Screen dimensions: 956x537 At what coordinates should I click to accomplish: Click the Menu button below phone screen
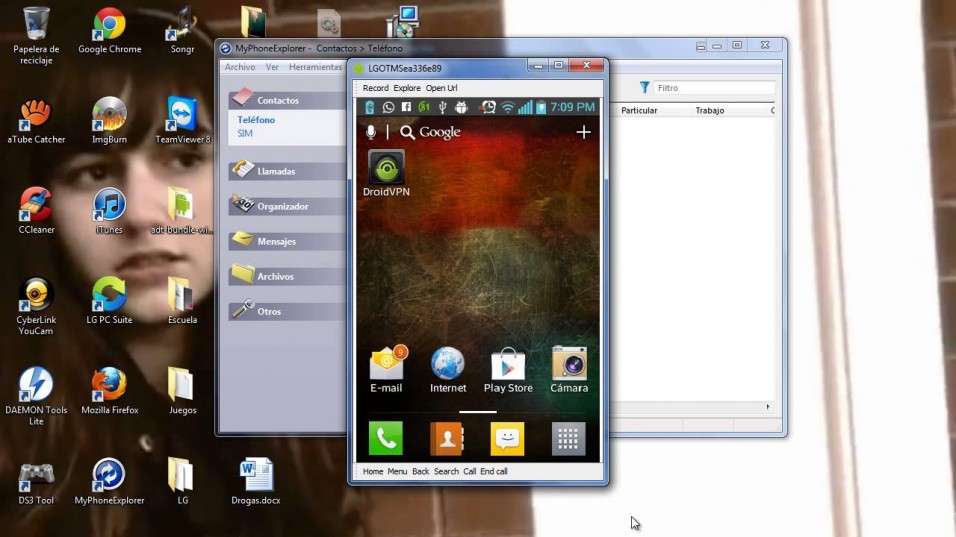coord(397,471)
